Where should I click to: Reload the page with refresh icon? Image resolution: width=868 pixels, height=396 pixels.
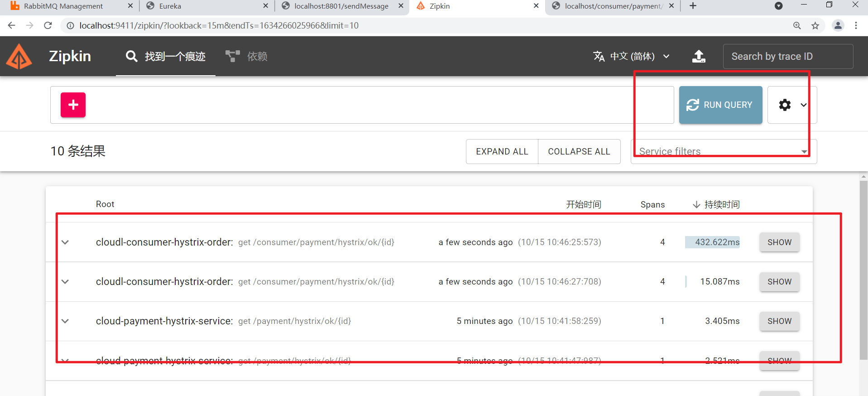click(x=48, y=25)
